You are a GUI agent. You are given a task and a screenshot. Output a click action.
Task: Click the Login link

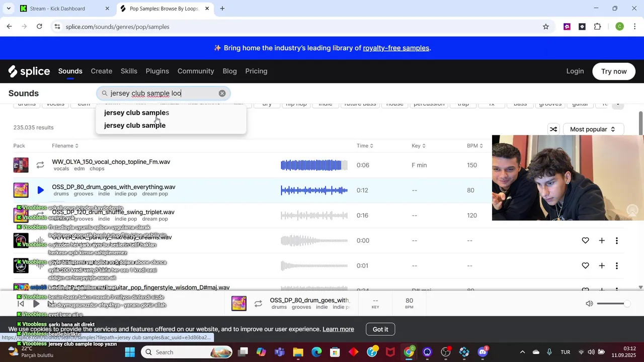click(575, 71)
